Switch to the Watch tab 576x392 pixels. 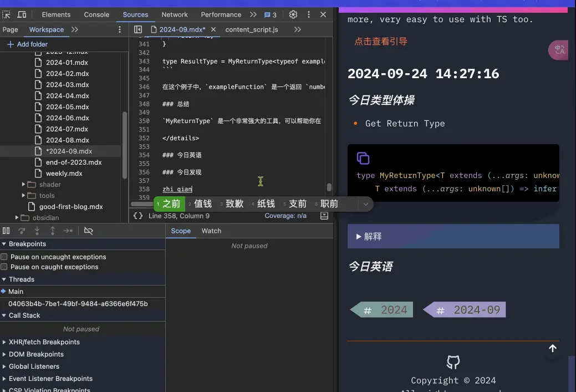tap(211, 231)
